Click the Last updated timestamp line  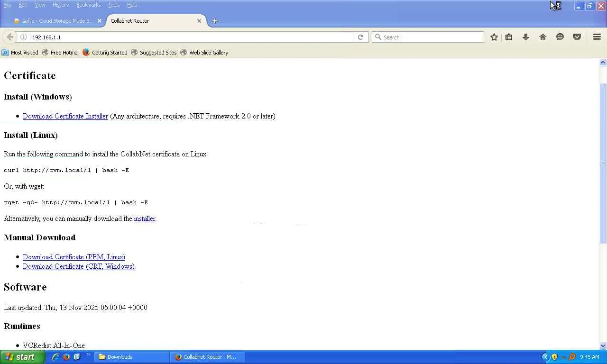coord(75,308)
